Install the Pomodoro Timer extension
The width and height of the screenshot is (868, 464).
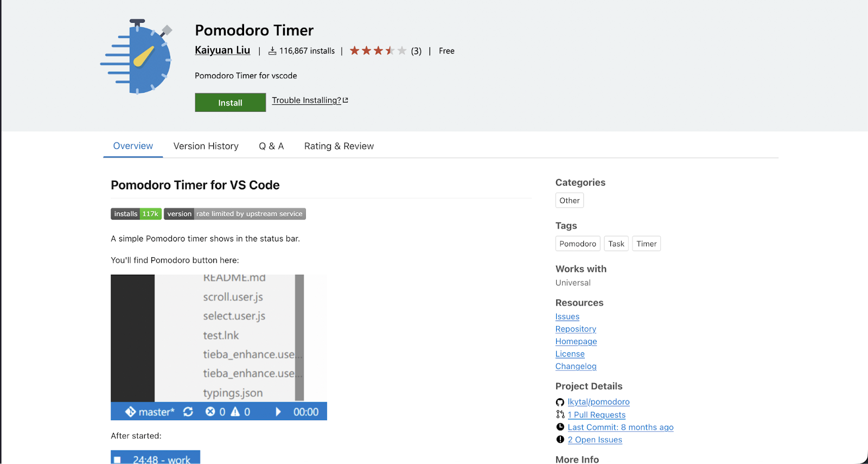(x=231, y=103)
